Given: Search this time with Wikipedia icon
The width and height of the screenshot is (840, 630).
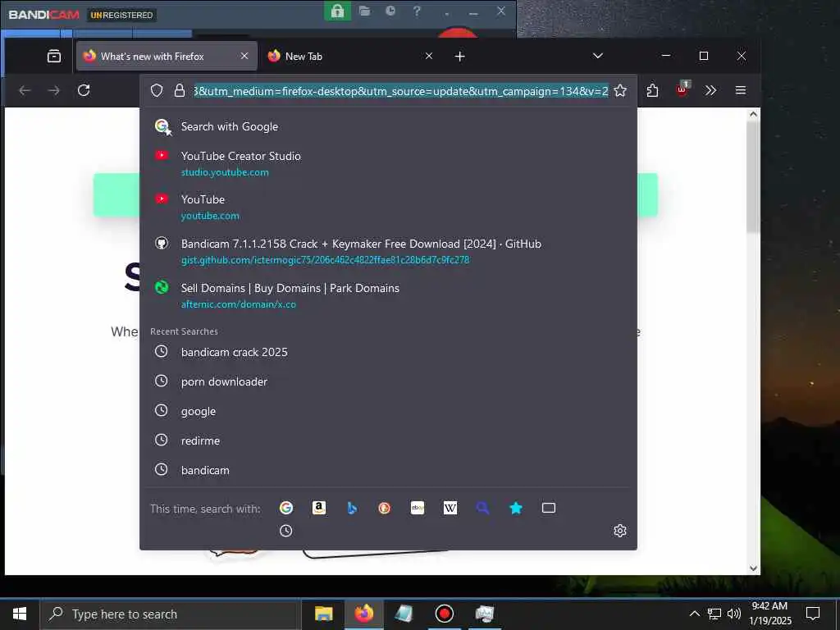Looking at the screenshot, I should pyautogui.click(x=450, y=508).
